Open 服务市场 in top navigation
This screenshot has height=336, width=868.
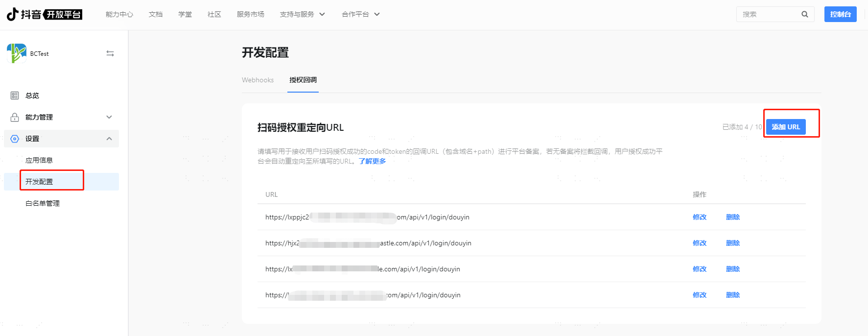pos(250,14)
